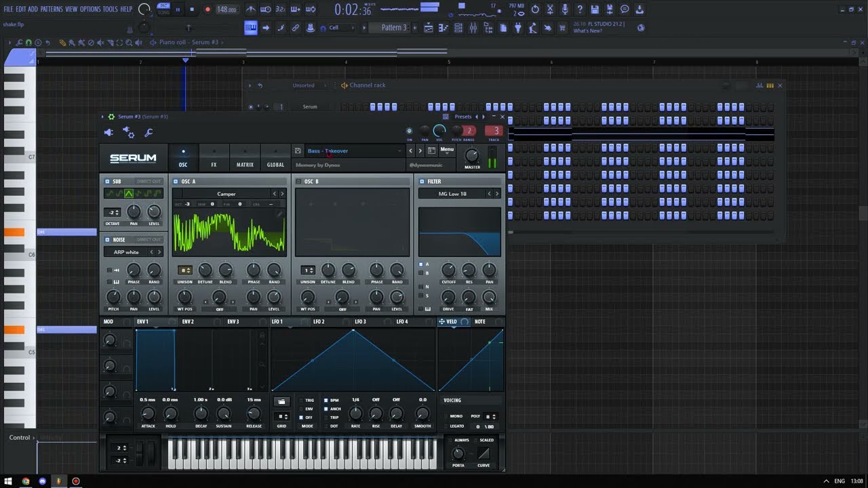This screenshot has height=488, width=868.
Task: Click next filter type arrow beside MG Low 18
Action: pos(497,194)
